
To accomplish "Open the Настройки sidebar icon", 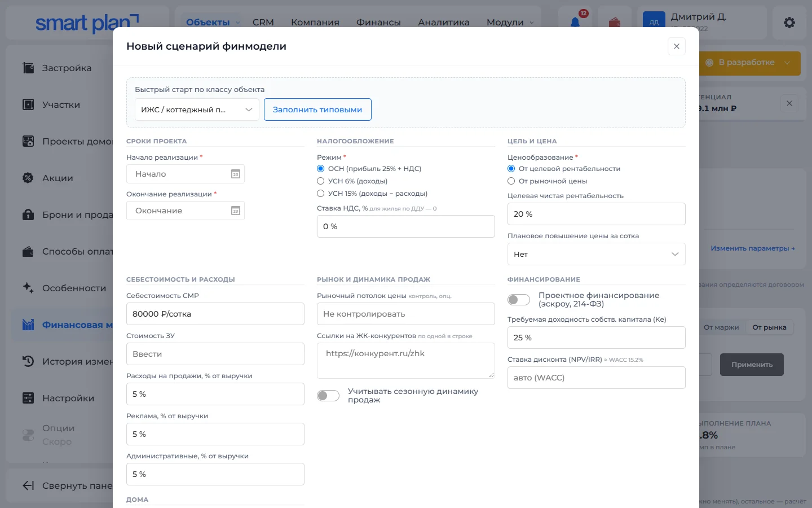I will (28, 398).
